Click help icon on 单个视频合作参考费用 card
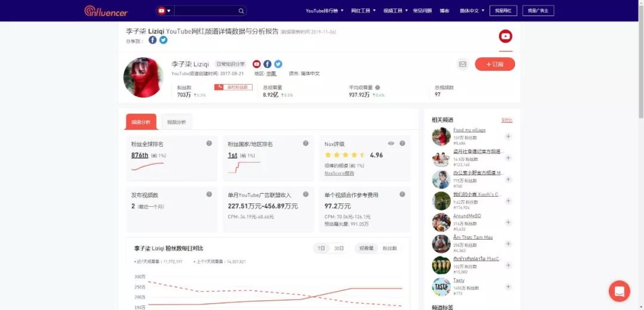The width and height of the screenshot is (644, 310). click(x=402, y=194)
